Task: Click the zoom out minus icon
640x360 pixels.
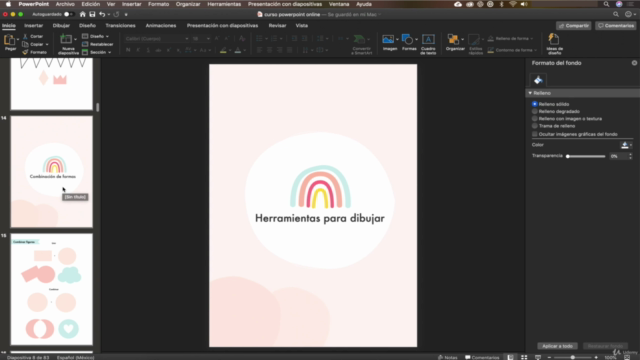Action: [549, 357]
